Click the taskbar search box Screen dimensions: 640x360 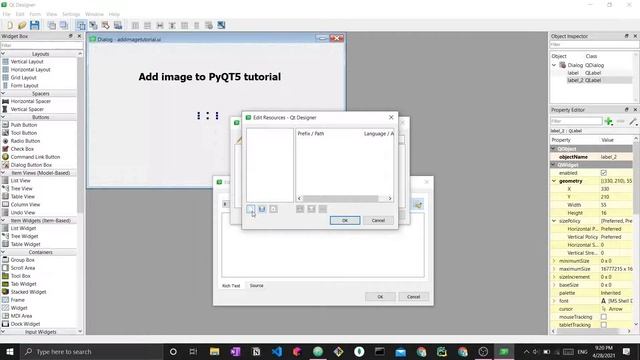(92, 351)
